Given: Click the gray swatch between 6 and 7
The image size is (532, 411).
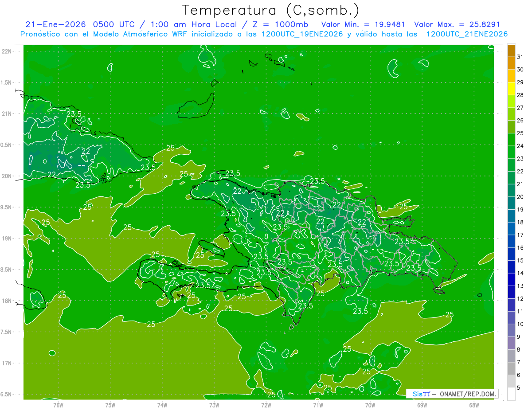Looking at the screenshot, I should coord(511,368).
